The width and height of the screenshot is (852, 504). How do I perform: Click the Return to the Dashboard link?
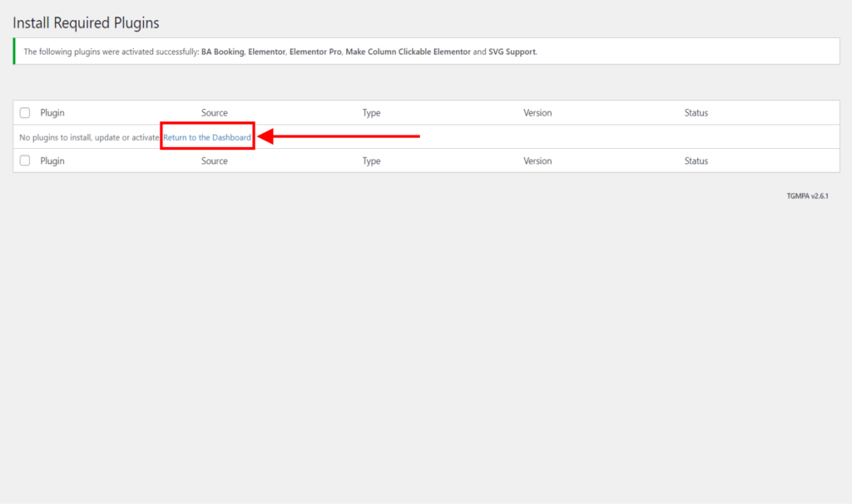[207, 137]
